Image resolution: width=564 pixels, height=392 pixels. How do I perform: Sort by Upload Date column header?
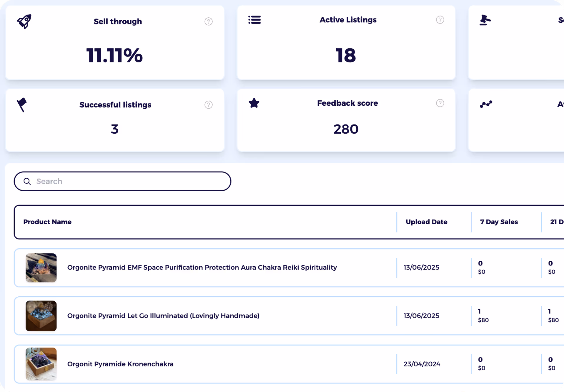(426, 222)
